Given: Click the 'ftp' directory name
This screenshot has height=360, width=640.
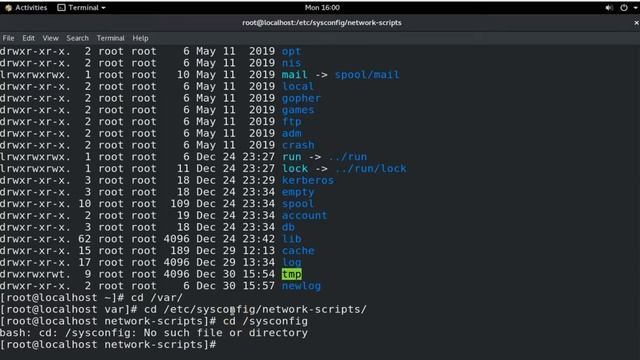Looking at the screenshot, I should tap(291, 122).
